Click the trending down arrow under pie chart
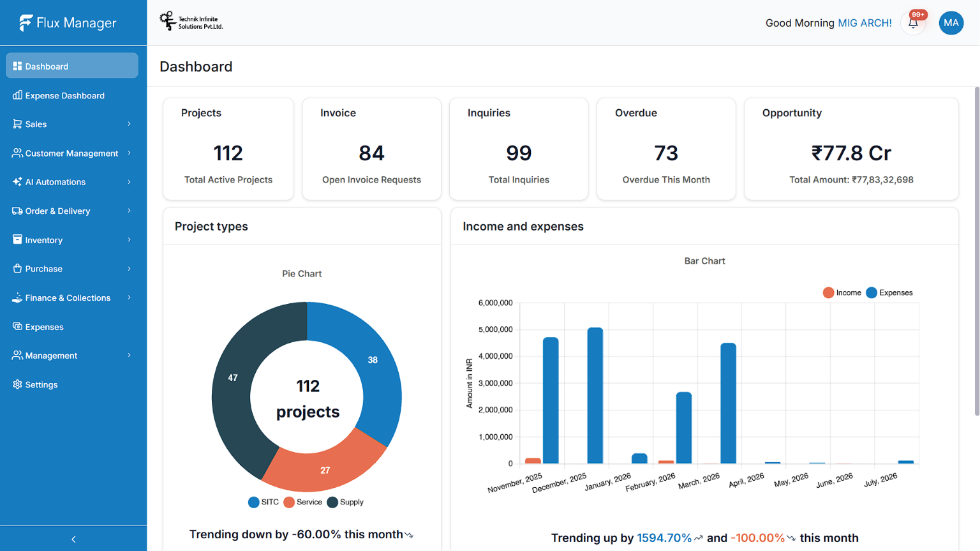980x551 pixels. pyautogui.click(x=409, y=535)
